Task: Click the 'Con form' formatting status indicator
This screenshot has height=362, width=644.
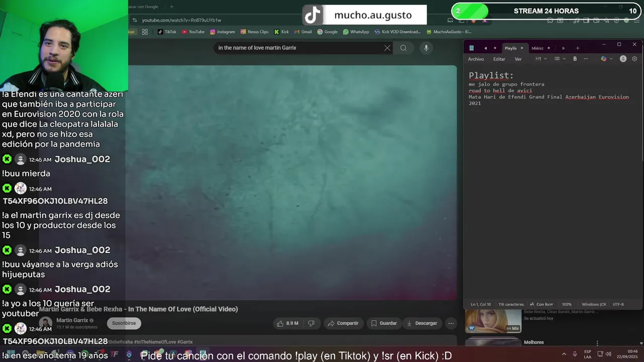Action: [x=541, y=304]
